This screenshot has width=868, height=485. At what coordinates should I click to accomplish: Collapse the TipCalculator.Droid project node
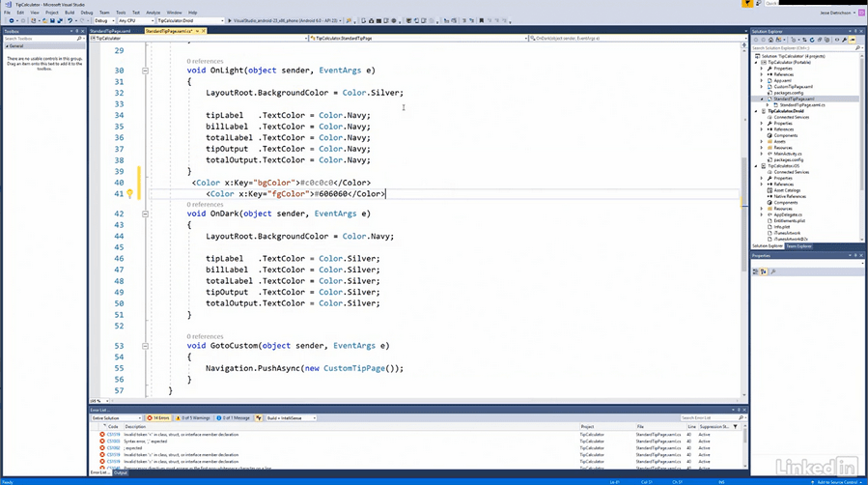[756, 111]
